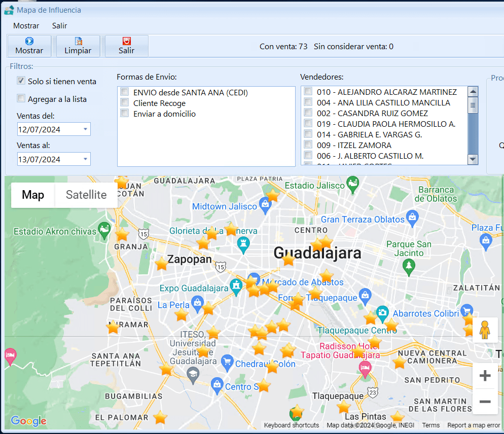Zoom in the map with plus button
The height and width of the screenshot is (434, 504).
(485, 376)
